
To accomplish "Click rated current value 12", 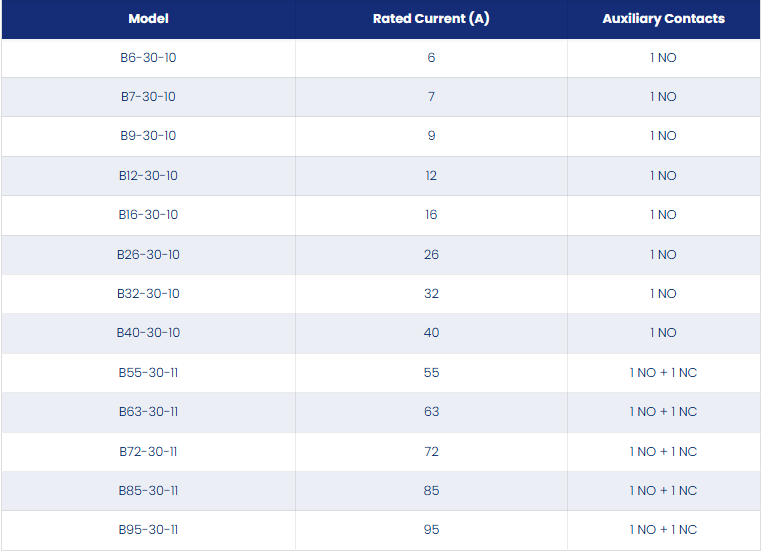I will click(431, 176).
